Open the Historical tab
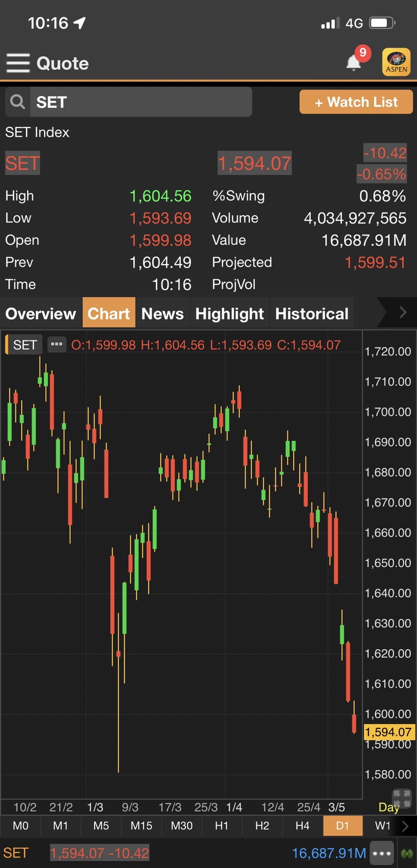The image size is (417, 868). tap(312, 314)
